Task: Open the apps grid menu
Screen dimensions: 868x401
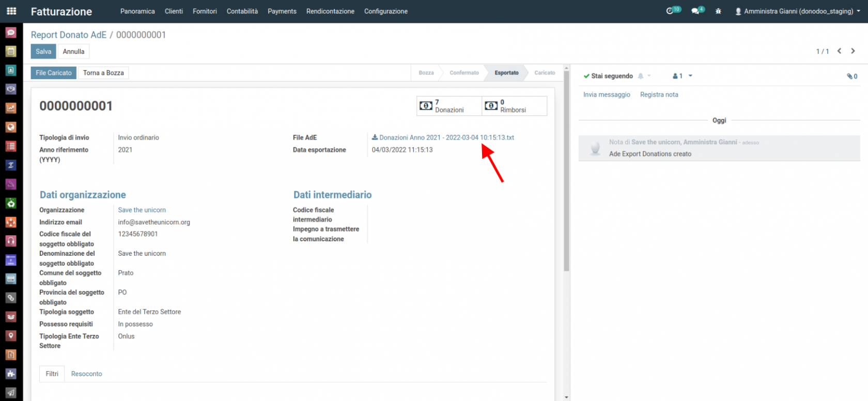Action: coord(11,11)
